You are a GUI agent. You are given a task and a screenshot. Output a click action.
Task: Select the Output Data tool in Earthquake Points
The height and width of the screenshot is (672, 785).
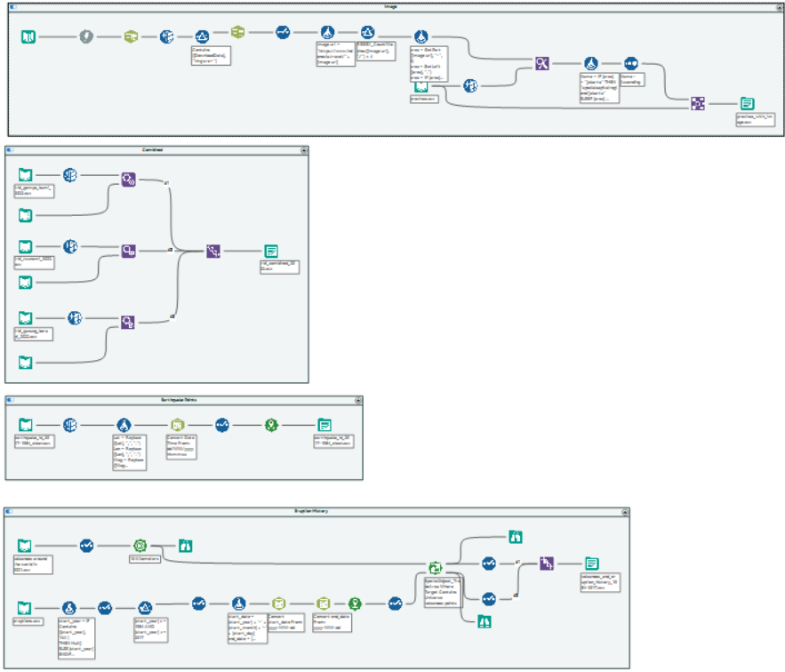coord(324,425)
